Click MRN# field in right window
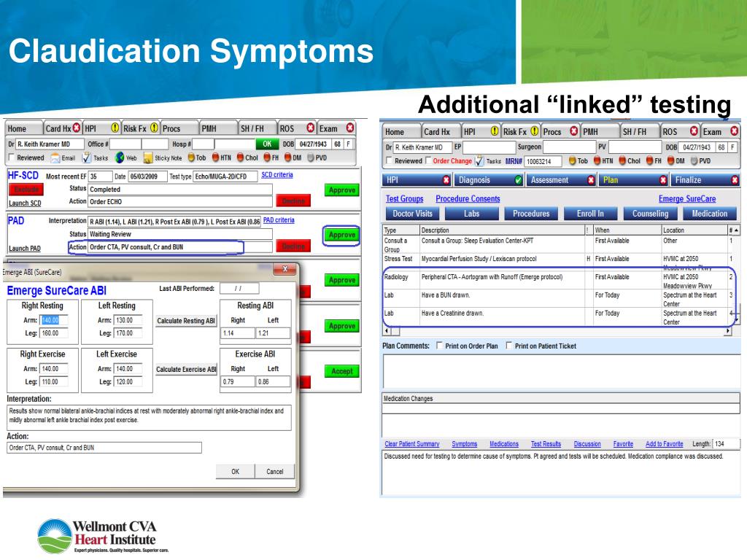This screenshot has height=560, width=747. click(x=543, y=161)
